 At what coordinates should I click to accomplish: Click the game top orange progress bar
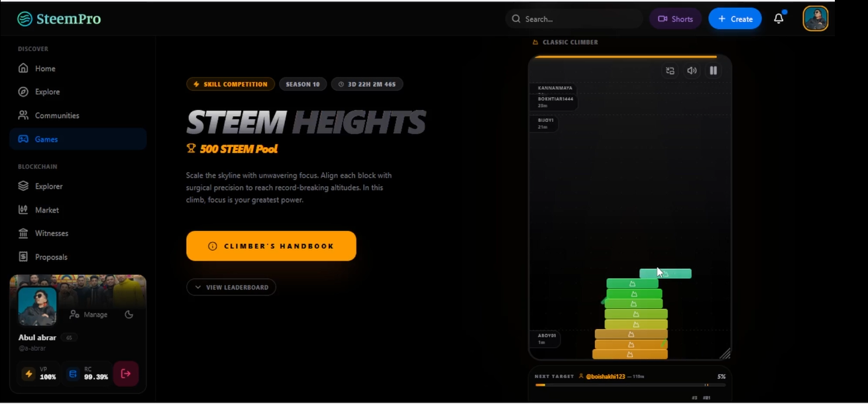pyautogui.click(x=625, y=57)
